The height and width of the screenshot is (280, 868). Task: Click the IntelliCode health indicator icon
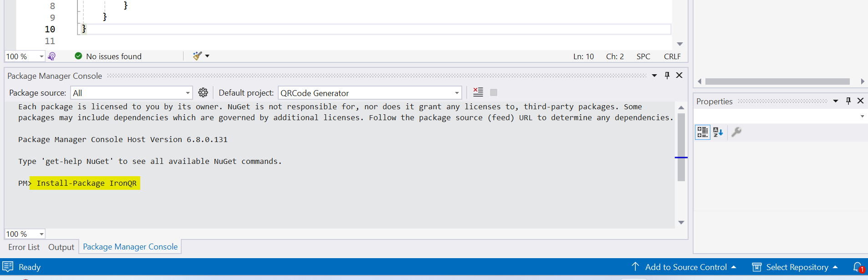coord(51,56)
